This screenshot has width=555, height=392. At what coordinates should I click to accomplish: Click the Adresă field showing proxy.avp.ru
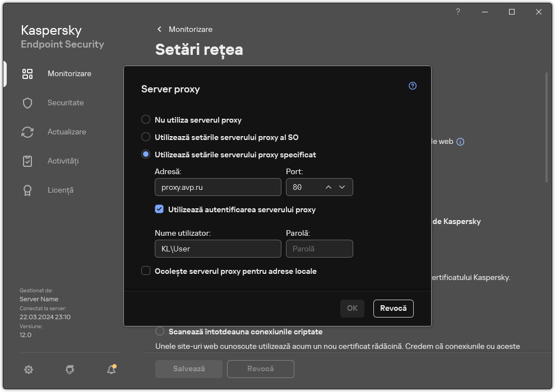(218, 187)
